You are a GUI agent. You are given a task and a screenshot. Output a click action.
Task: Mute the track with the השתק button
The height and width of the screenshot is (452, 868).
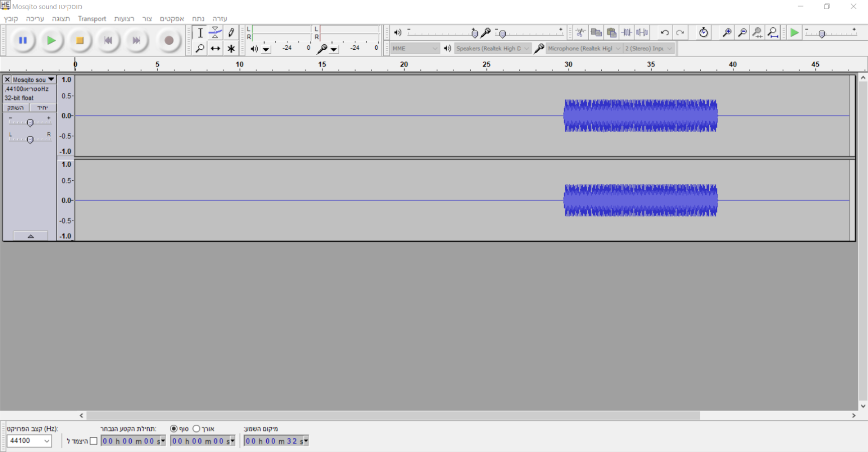pyautogui.click(x=16, y=108)
